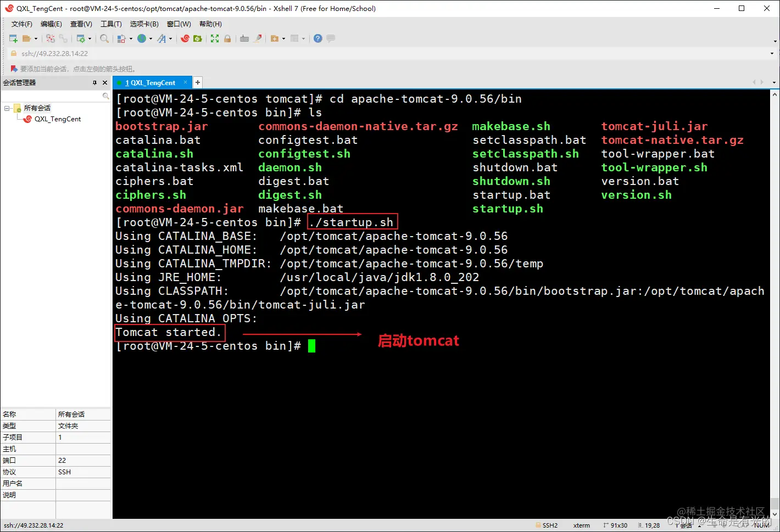This screenshot has height=532, width=780.
Task: Open the Session Properties gear icon
Action: point(81,38)
